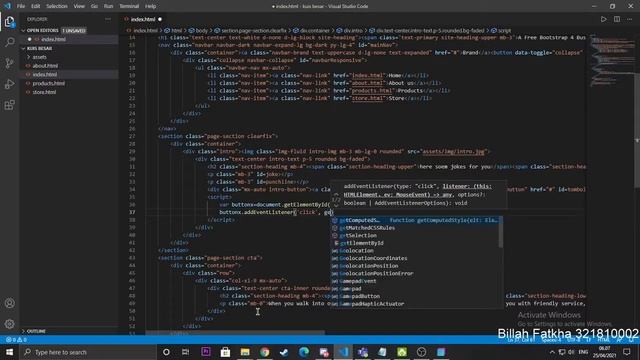The width and height of the screenshot is (640, 360).
Task: Choose getComputedStyle suggestion
Action: 416,220
